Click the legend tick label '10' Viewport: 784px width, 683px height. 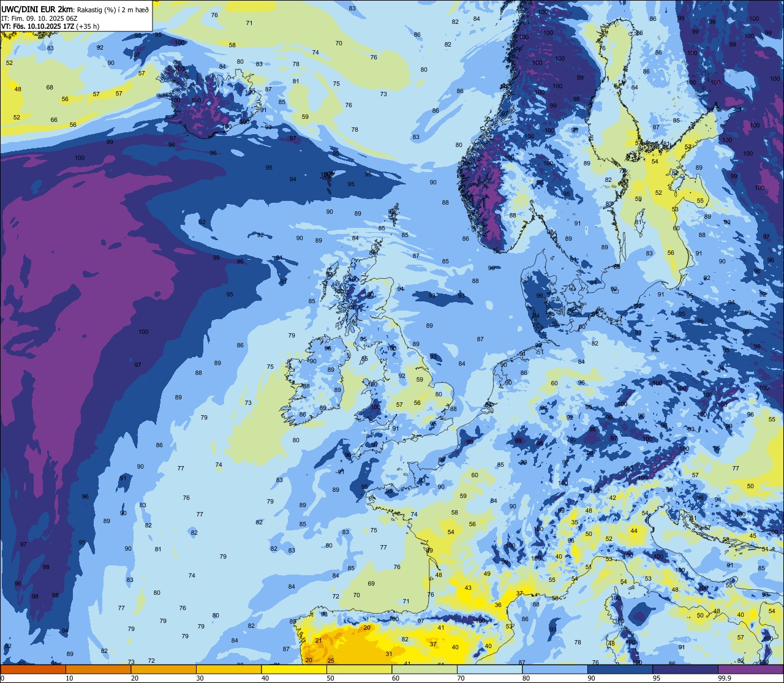70,677
